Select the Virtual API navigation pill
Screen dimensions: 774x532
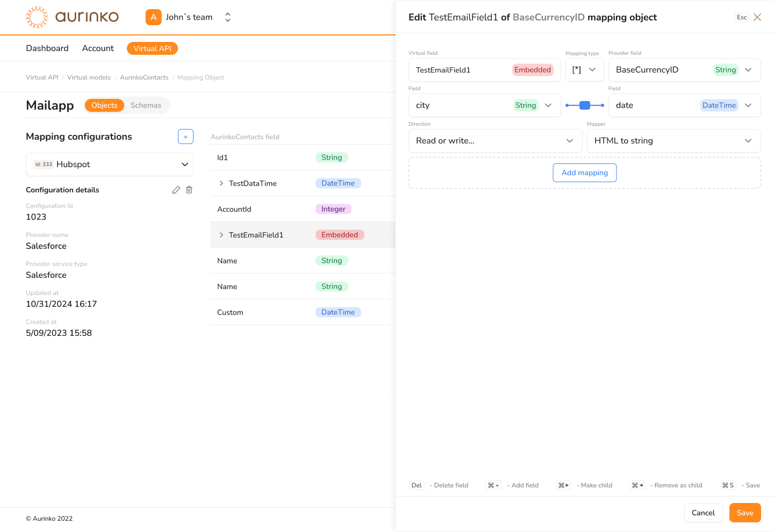pyautogui.click(x=152, y=48)
